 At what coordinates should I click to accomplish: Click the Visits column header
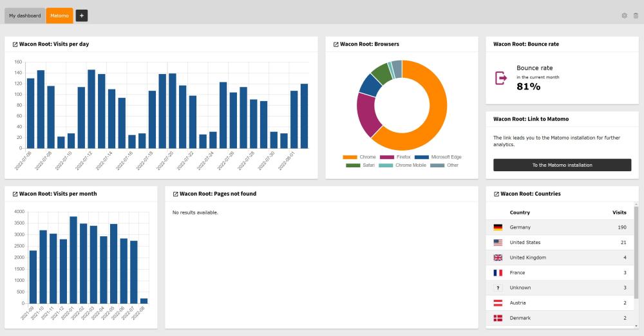click(x=620, y=212)
